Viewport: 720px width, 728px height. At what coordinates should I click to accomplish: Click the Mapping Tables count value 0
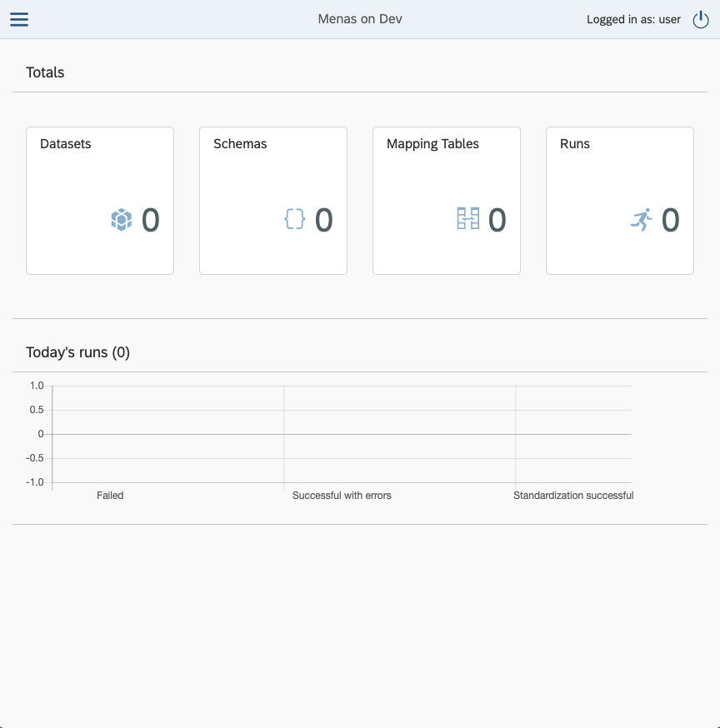497,220
